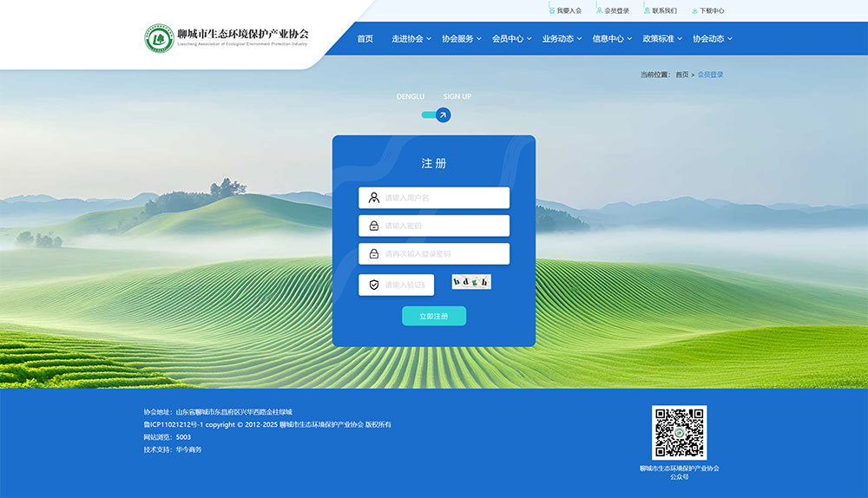Expand the 走进协会 dropdown menu

[x=411, y=38]
